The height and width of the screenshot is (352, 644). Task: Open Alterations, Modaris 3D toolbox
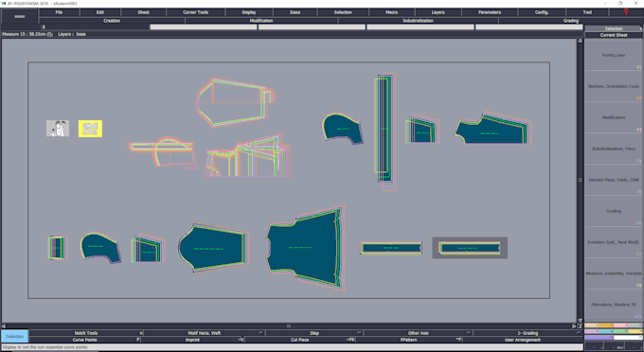pyautogui.click(x=614, y=305)
